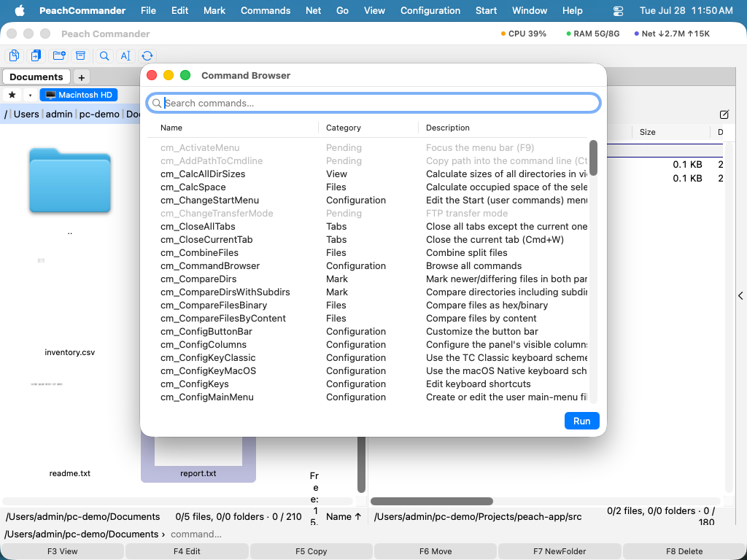Screen dimensions: 747x560
Task: Click the Search magnifier toolbar icon
Action: 104,55
